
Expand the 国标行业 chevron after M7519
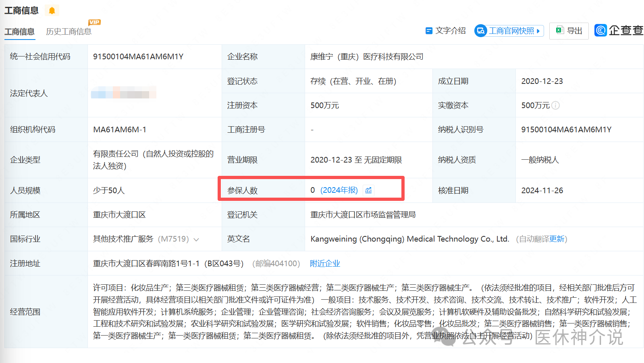(196, 240)
